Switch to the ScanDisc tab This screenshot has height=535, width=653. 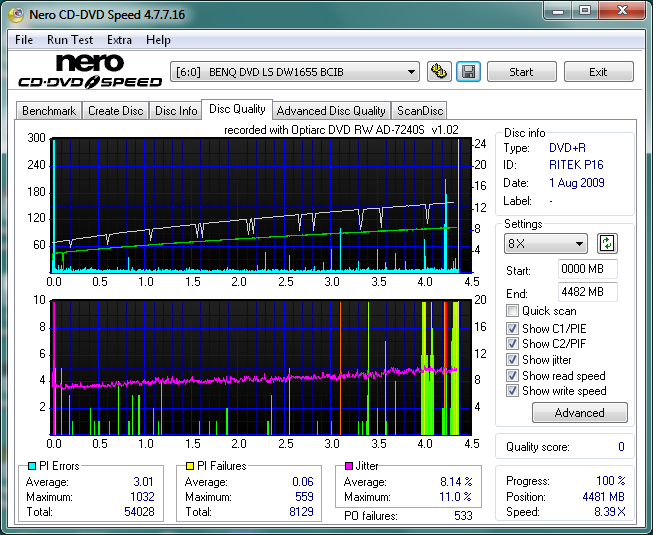click(x=419, y=111)
